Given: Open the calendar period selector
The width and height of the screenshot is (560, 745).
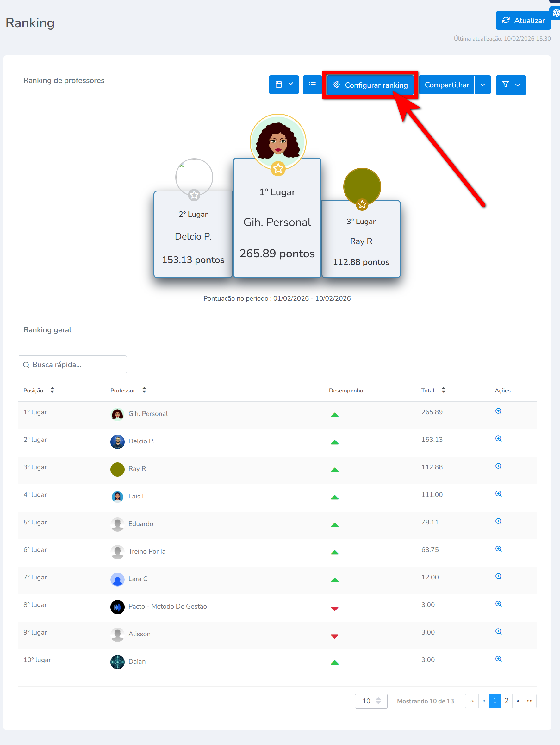Looking at the screenshot, I should (283, 85).
